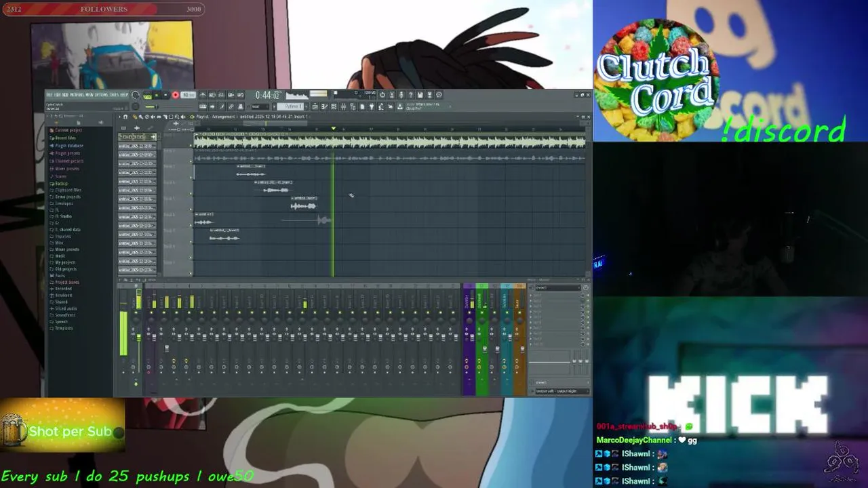Click the undo history icon in toolbar
The height and width of the screenshot is (488, 868).
point(382,95)
